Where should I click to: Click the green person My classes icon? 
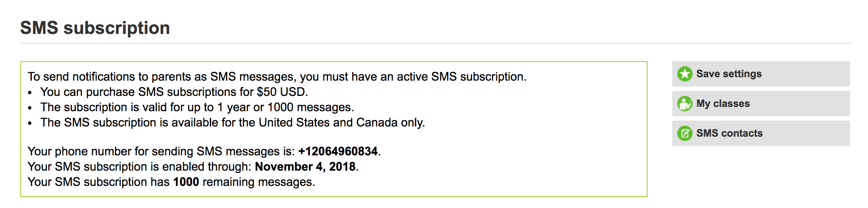coord(684,104)
